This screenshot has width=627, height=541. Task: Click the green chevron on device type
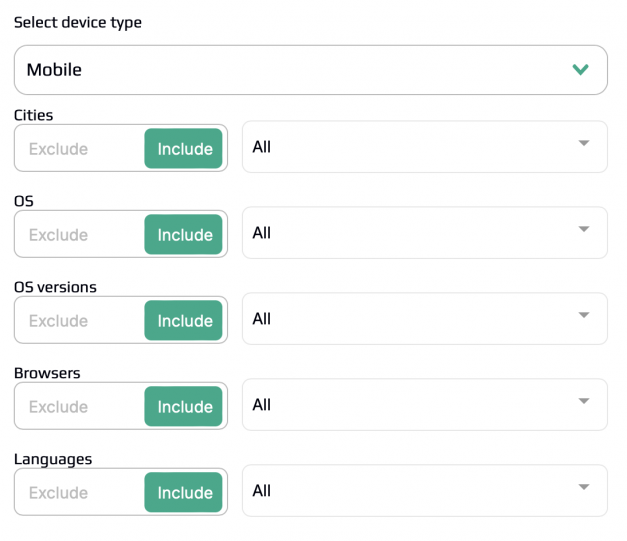click(x=580, y=70)
